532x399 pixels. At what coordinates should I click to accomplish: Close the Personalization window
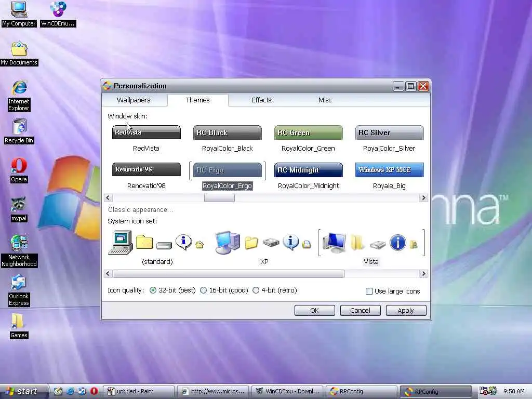(x=423, y=86)
